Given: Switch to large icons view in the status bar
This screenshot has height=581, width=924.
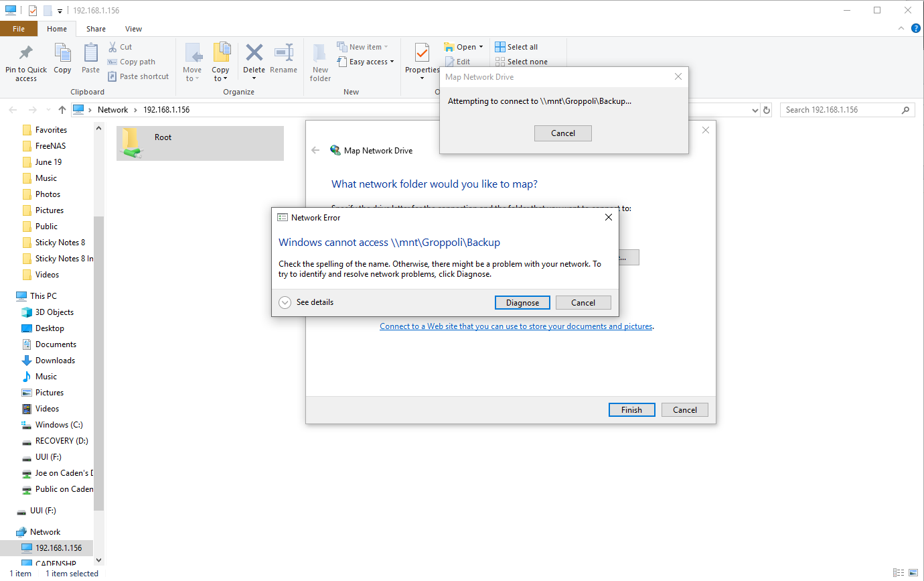Looking at the screenshot, I should pos(913,574).
